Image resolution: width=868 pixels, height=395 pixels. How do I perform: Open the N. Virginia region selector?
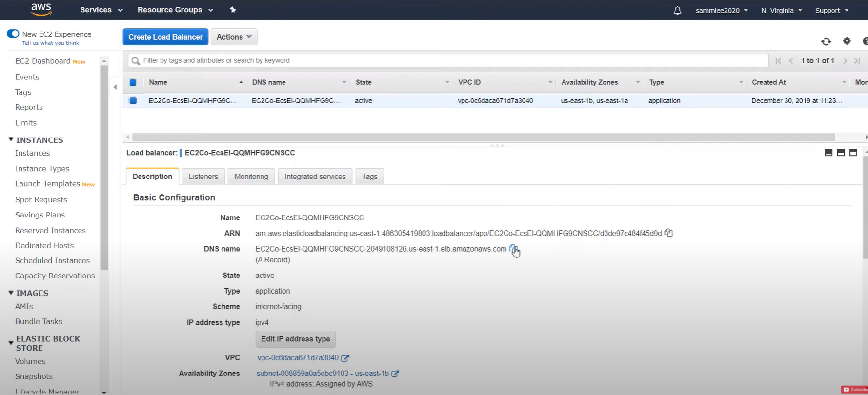pos(781,10)
